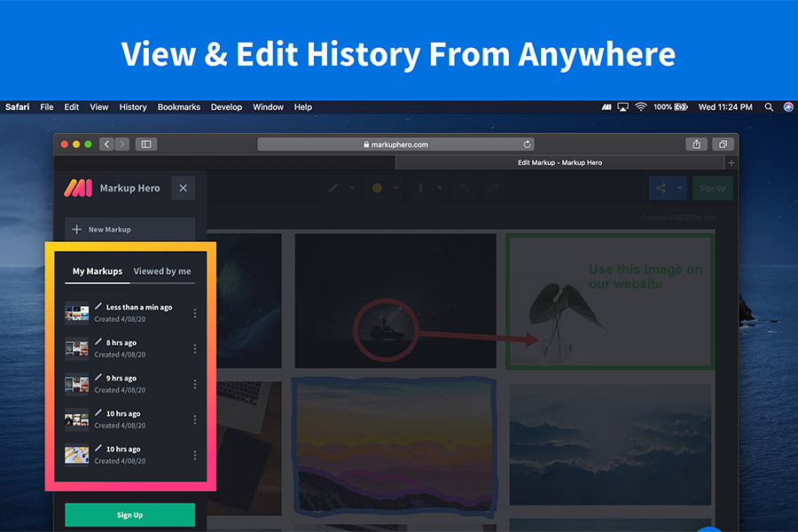Toggle the Safari sidebar button
The width and height of the screenshot is (798, 532).
coord(146,144)
